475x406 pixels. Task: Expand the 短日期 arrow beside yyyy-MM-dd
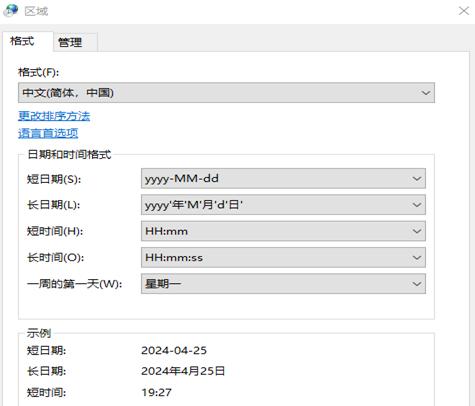417,179
